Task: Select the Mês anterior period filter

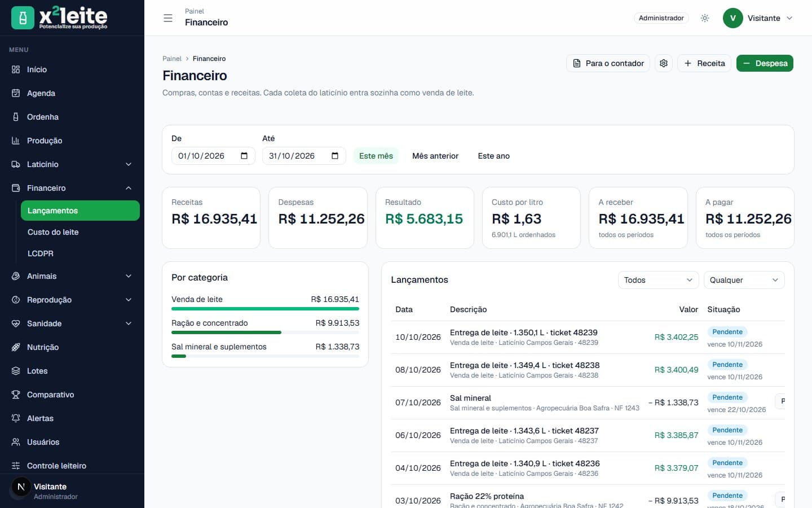Action: pos(435,156)
